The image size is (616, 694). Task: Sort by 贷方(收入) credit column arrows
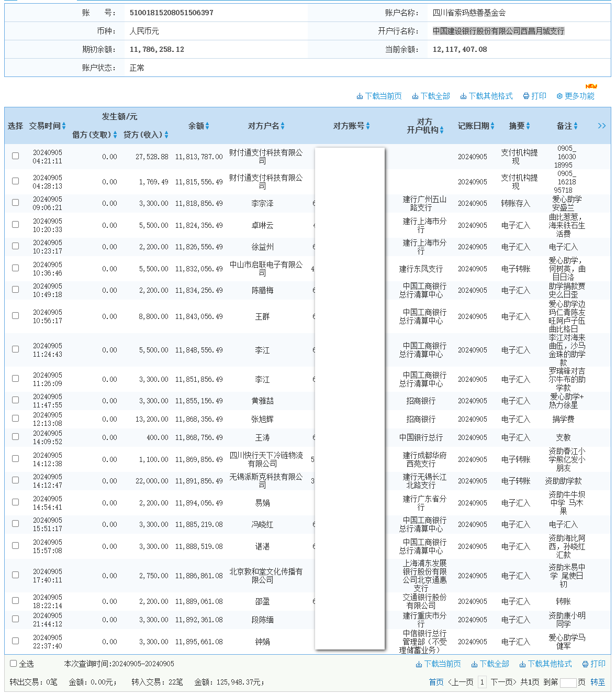click(166, 135)
